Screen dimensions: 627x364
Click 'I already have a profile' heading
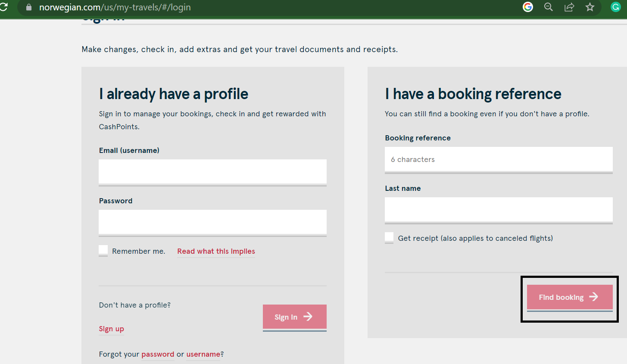pyautogui.click(x=174, y=94)
